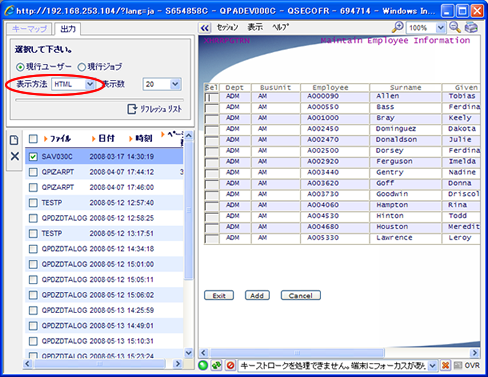Click the zoom in magnifier icon
488x377 pixels.
397,27
